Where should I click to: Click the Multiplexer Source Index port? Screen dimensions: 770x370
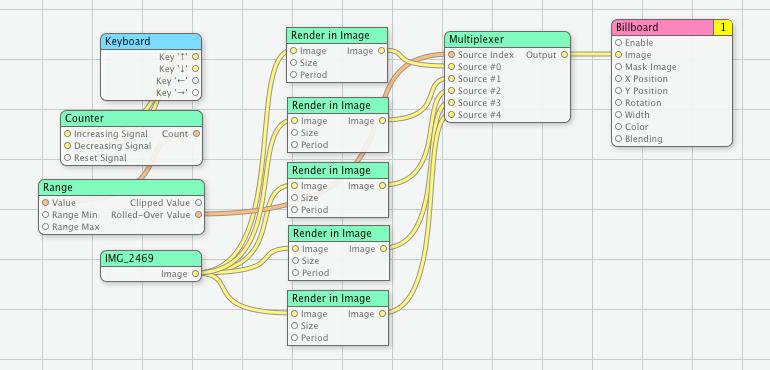click(451, 55)
